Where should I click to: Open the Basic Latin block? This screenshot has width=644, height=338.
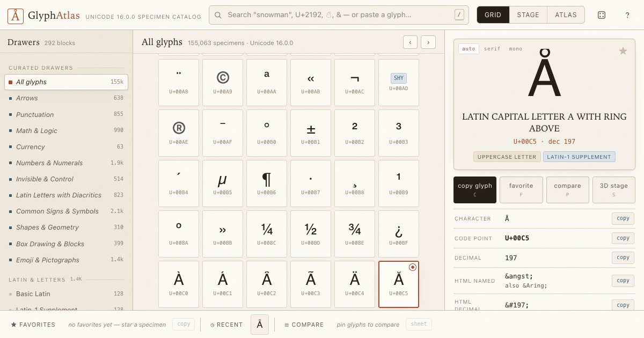pyautogui.click(x=67, y=293)
